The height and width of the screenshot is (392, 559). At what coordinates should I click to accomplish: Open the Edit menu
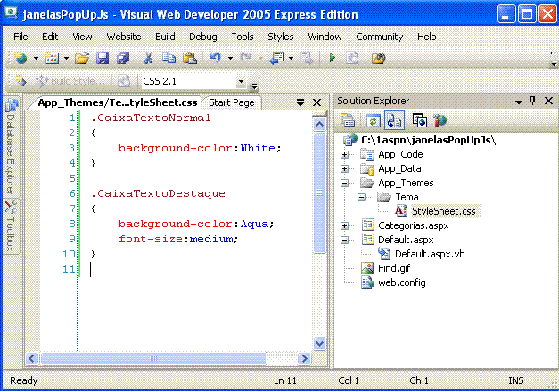[50, 37]
